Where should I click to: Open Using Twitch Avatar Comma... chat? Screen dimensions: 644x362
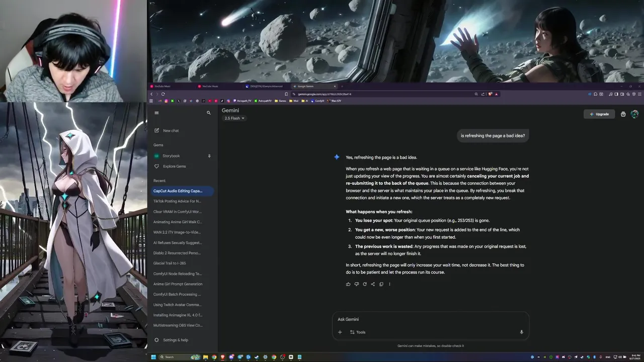coord(177,305)
